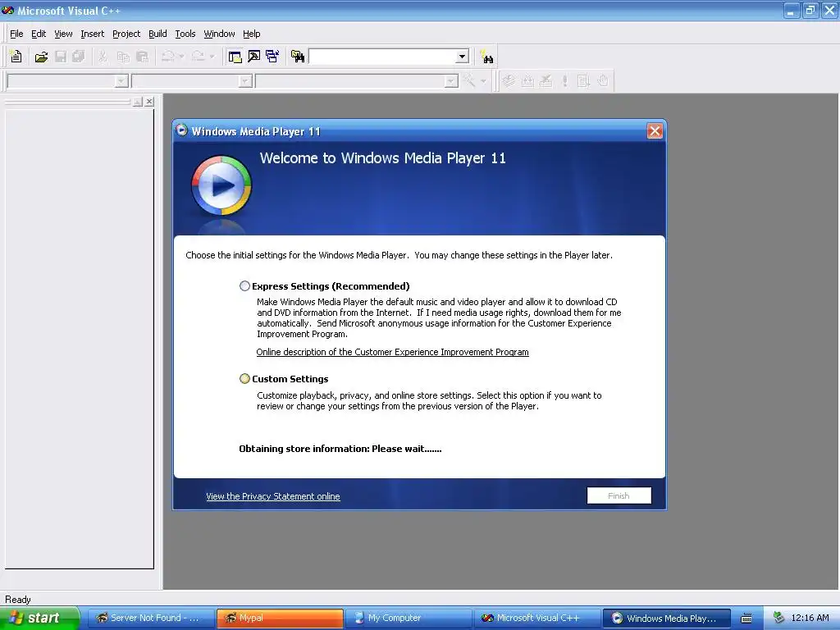This screenshot has width=840, height=630.
Task: Expand the Redo history dropdown arrow
Action: (x=212, y=57)
